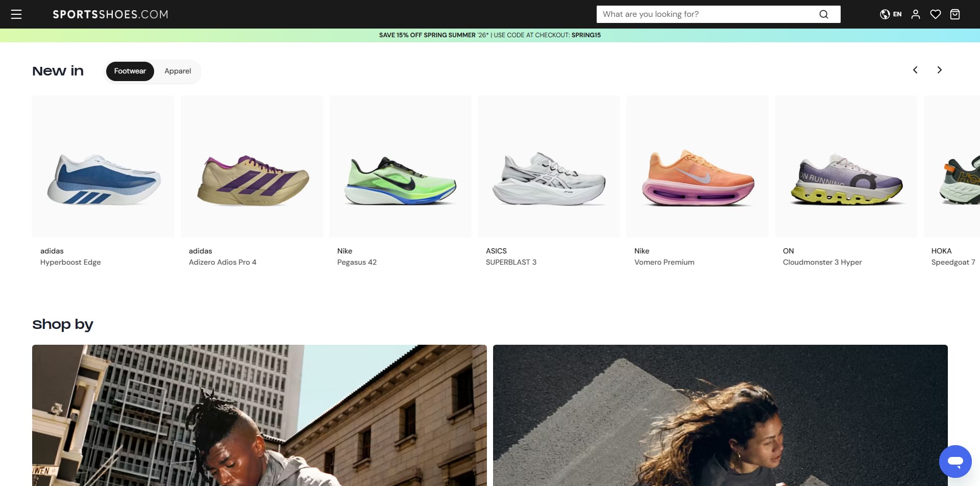Click the SPORTSSHOES.COM logo
Viewport: 980px width, 486px height.
[110, 14]
